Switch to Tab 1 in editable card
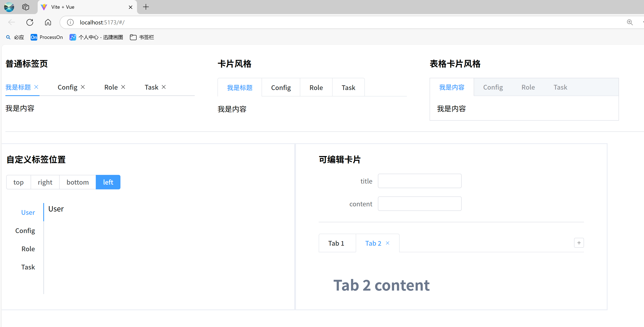This screenshot has height=327, width=644. pyautogui.click(x=336, y=243)
